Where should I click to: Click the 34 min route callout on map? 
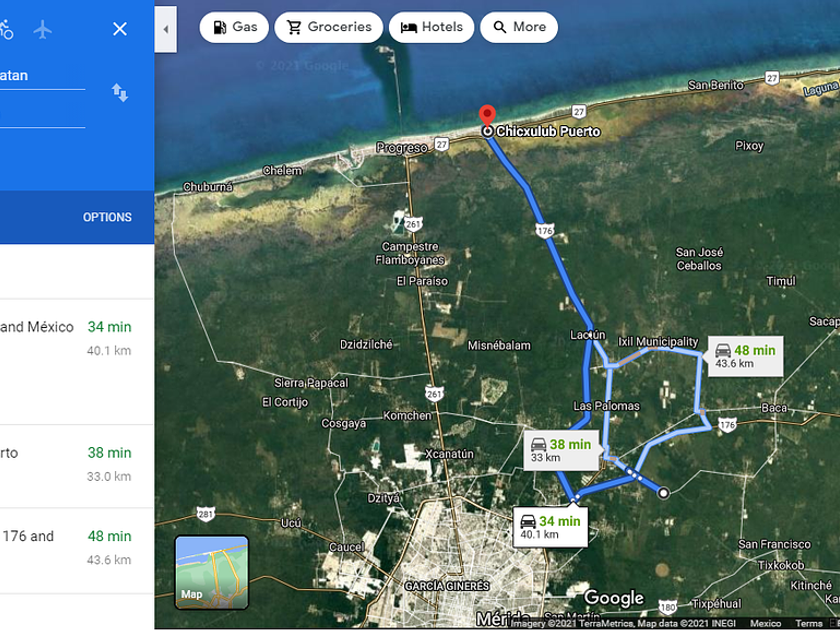pyautogui.click(x=550, y=527)
